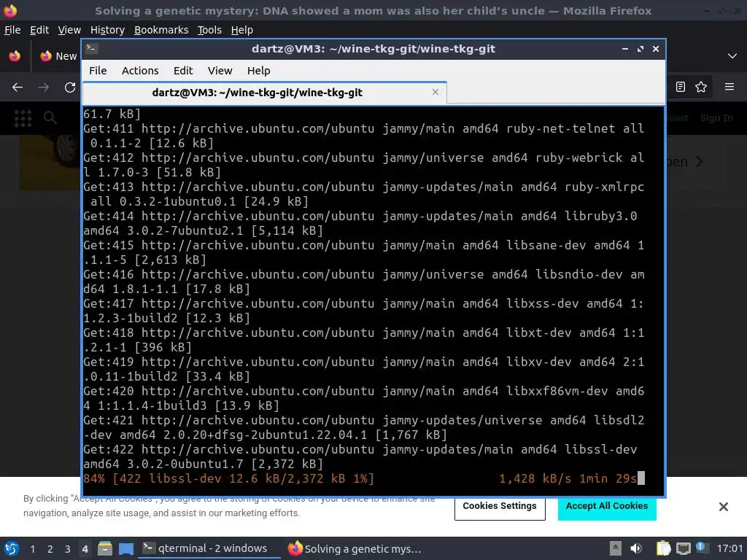The image size is (747, 560).
Task: Switch to workspace 2
Action: click(x=50, y=549)
